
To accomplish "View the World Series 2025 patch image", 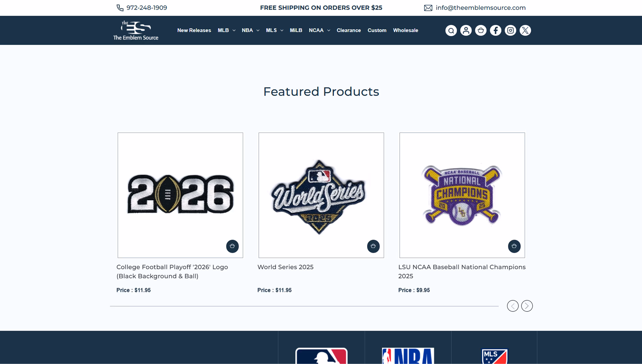I will [321, 195].
